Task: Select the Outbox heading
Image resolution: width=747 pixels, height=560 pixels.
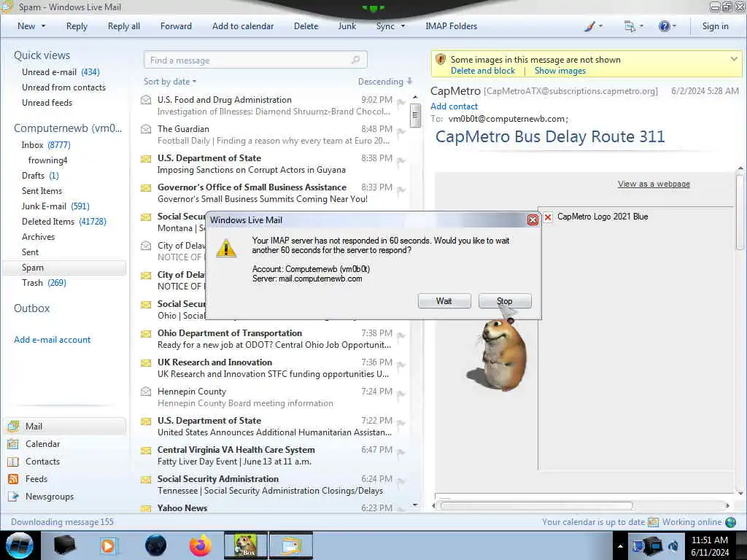Action: point(31,308)
